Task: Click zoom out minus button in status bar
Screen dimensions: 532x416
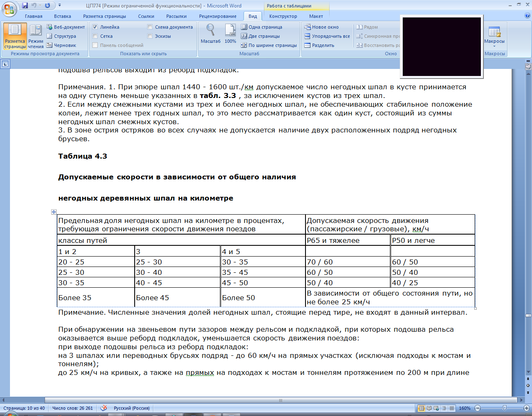Action: tap(478, 409)
